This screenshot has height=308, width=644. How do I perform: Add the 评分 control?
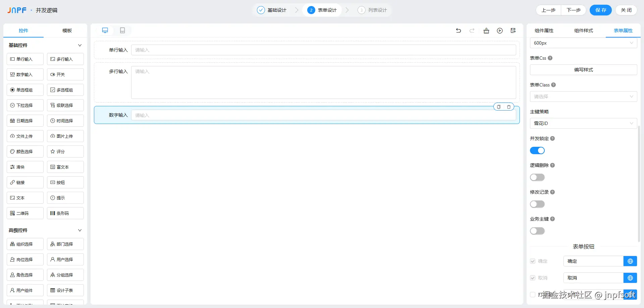coord(65,151)
